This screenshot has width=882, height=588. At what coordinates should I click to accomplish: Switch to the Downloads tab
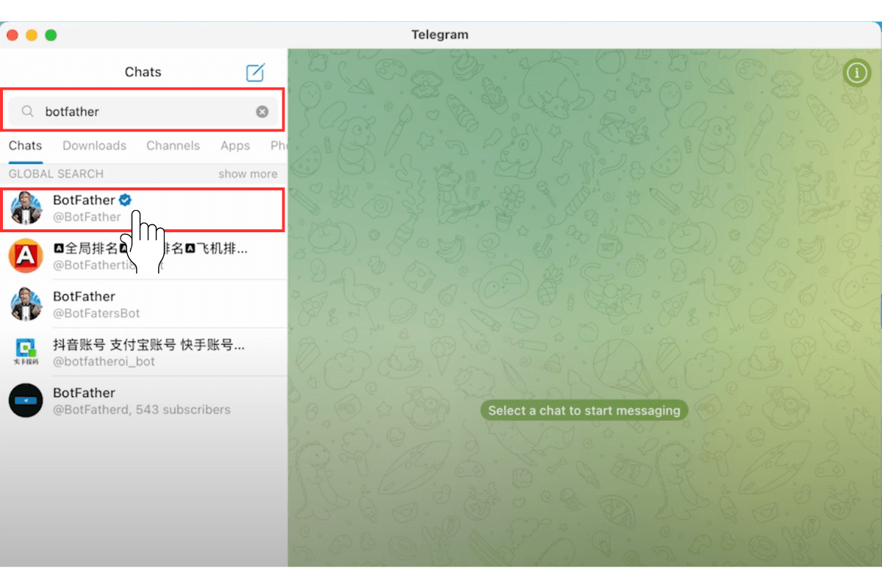pyautogui.click(x=94, y=146)
